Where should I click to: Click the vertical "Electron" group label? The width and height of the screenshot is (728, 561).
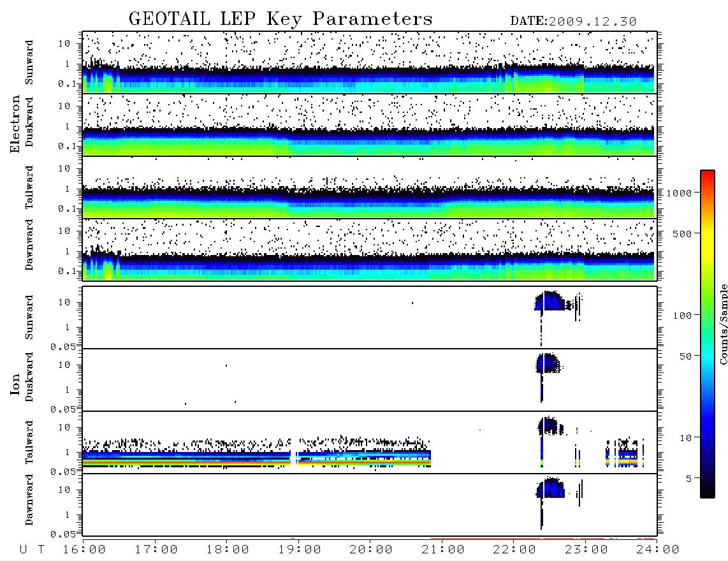pos(15,124)
